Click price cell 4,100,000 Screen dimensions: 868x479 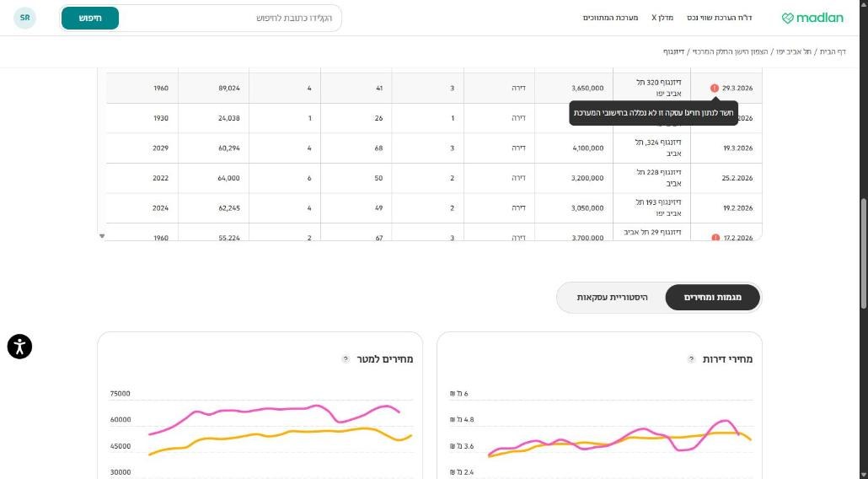(588, 148)
